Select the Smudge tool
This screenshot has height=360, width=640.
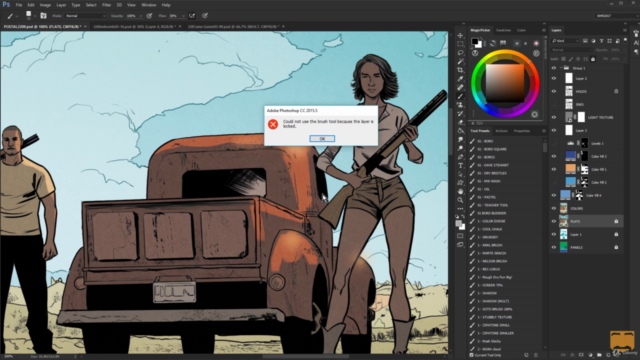coord(460,140)
